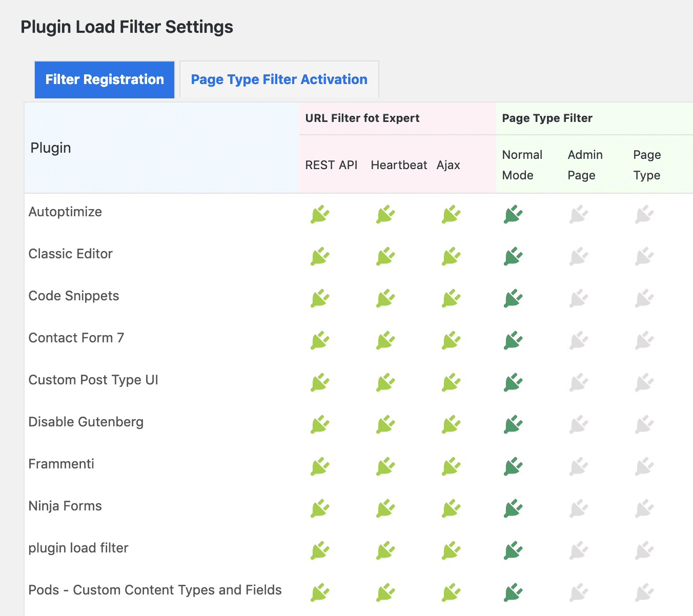
Task: Click the Pods - Custom Content Types and Fields name
Action: [155, 590]
